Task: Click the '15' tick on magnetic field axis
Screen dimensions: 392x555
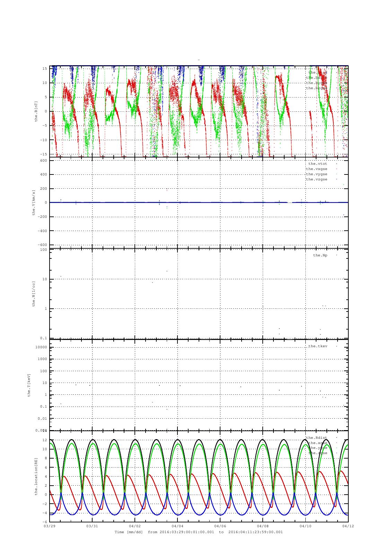Action: coord(45,68)
